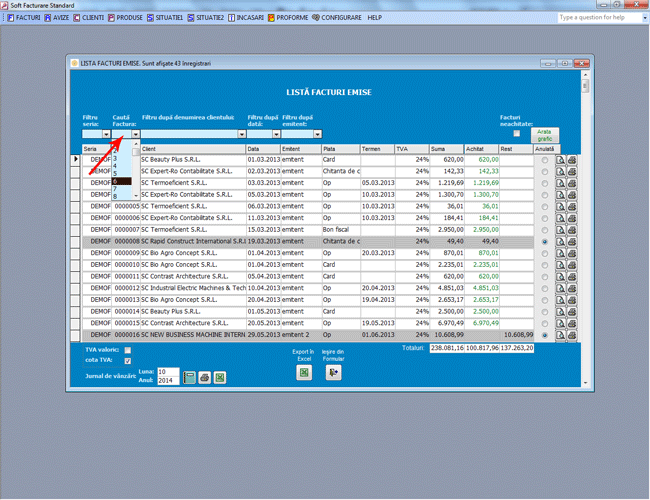Viewport: 650px width, 500px height.
Task: Open Filtru după emitent dropdown
Action: 317,134
